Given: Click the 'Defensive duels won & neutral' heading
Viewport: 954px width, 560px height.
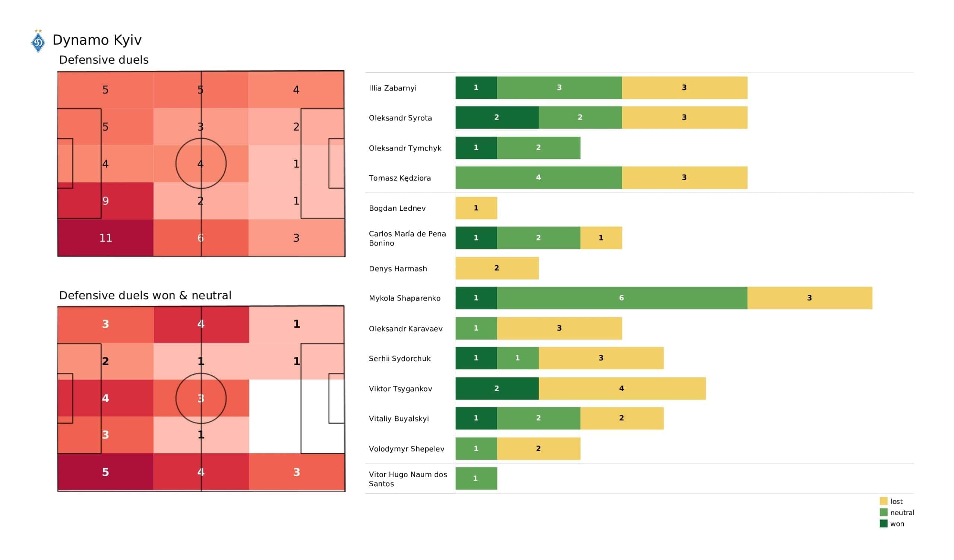Looking at the screenshot, I should point(145,295).
